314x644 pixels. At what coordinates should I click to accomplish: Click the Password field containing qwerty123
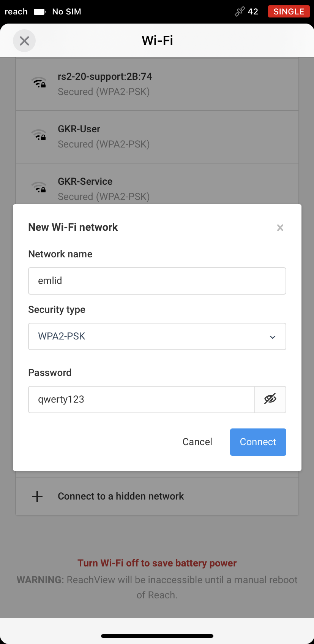tap(142, 400)
